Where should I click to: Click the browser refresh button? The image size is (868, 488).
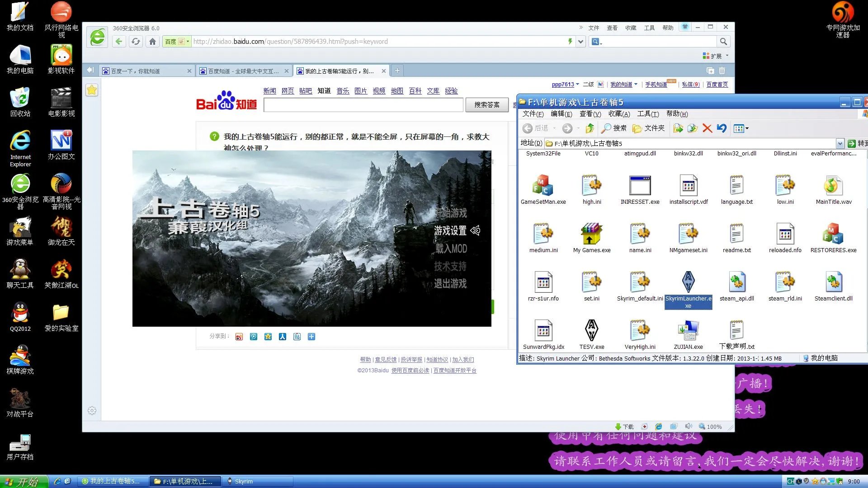tap(136, 42)
